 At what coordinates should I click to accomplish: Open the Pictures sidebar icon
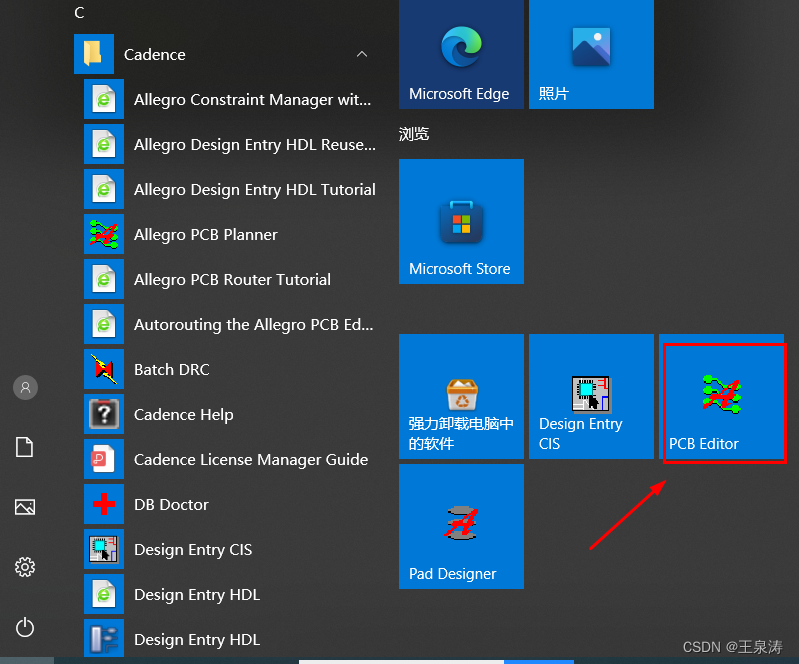pyautogui.click(x=25, y=507)
